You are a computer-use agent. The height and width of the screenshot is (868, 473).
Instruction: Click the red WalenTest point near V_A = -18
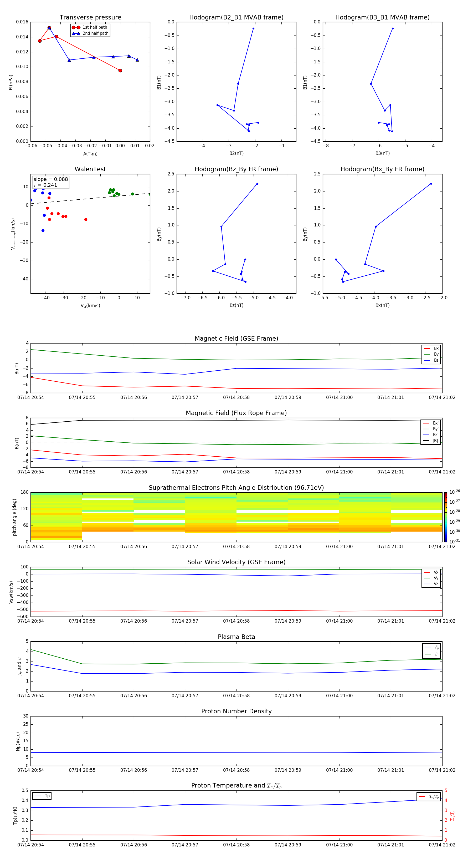pyautogui.click(x=86, y=219)
